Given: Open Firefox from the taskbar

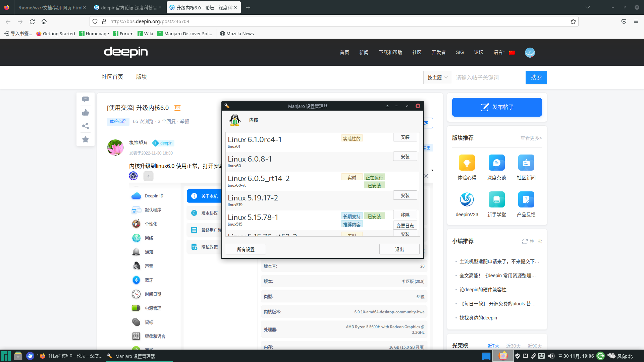Looking at the screenshot, I should 42,356.
